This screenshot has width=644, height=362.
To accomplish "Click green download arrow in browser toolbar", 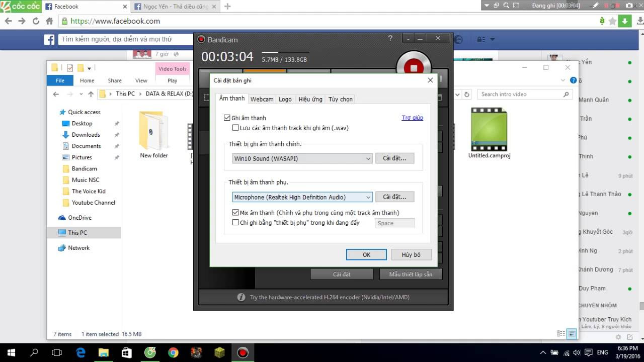I will [x=625, y=21].
